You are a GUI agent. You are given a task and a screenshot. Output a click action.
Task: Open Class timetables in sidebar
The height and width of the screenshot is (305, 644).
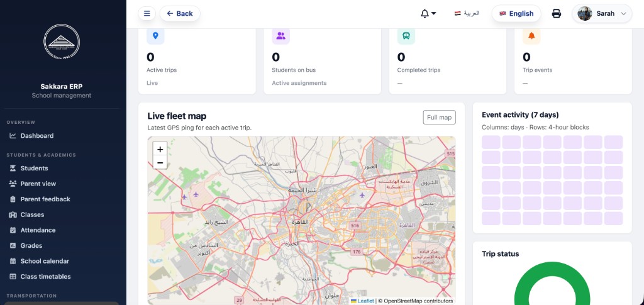(x=62, y=277)
